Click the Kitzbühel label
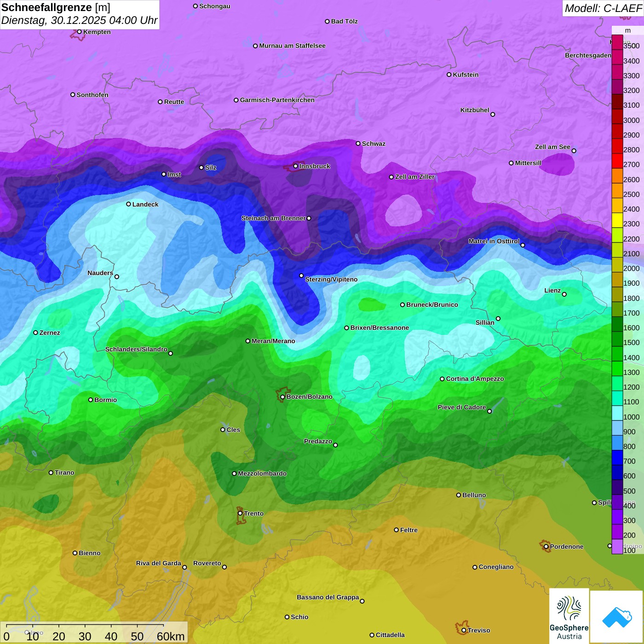 pyautogui.click(x=475, y=110)
